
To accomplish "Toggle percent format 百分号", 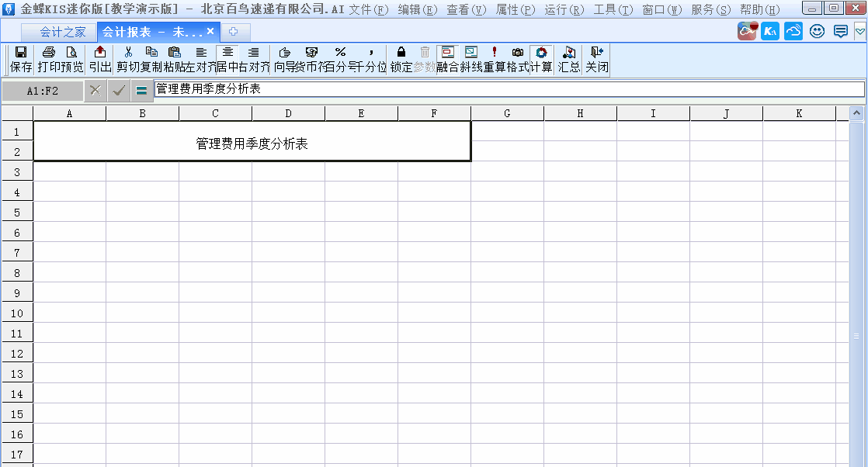I will pos(339,54).
